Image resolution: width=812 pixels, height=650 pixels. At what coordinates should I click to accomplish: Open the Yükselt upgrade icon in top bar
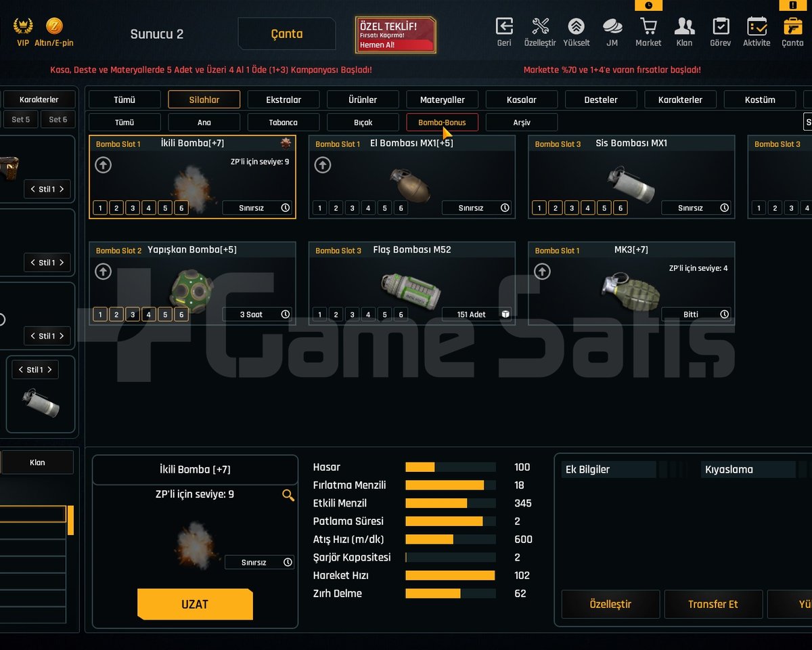click(x=576, y=26)
